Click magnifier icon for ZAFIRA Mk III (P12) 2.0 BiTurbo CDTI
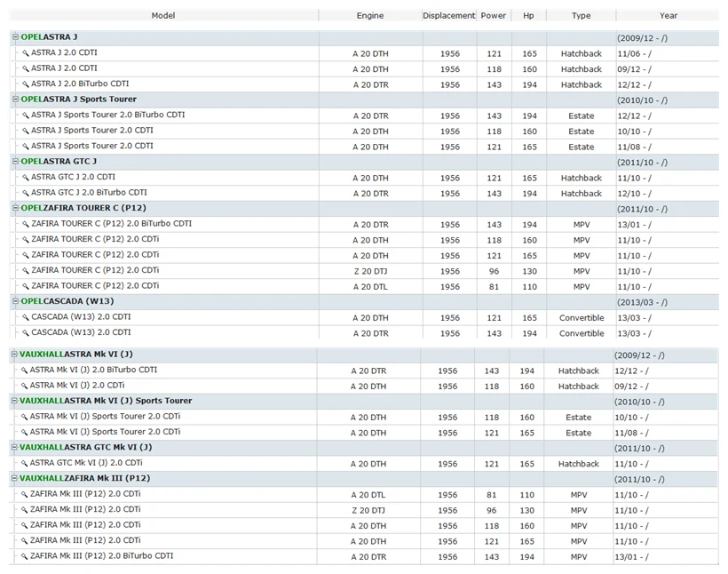The image size is (728, 574). click(24, 556)
